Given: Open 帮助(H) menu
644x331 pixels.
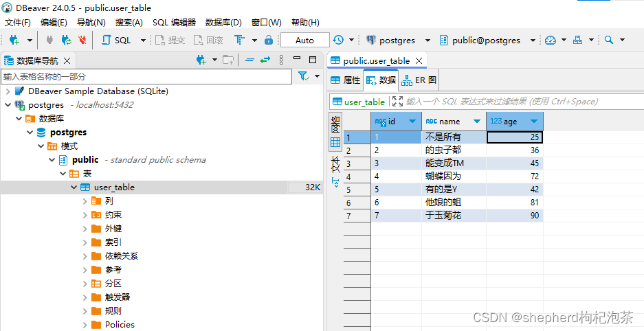Looking at the screenshot, I should click(305, 23).
